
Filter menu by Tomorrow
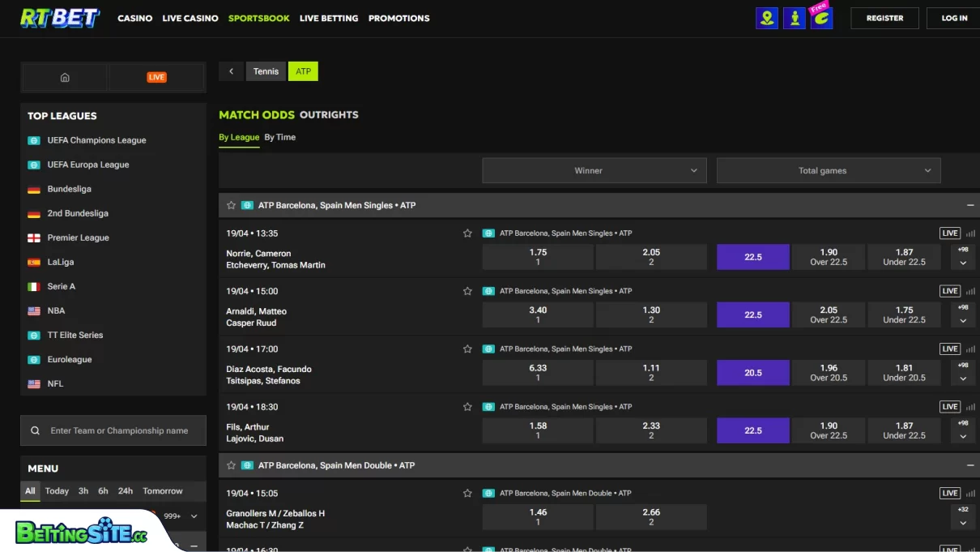coord(163,491)
